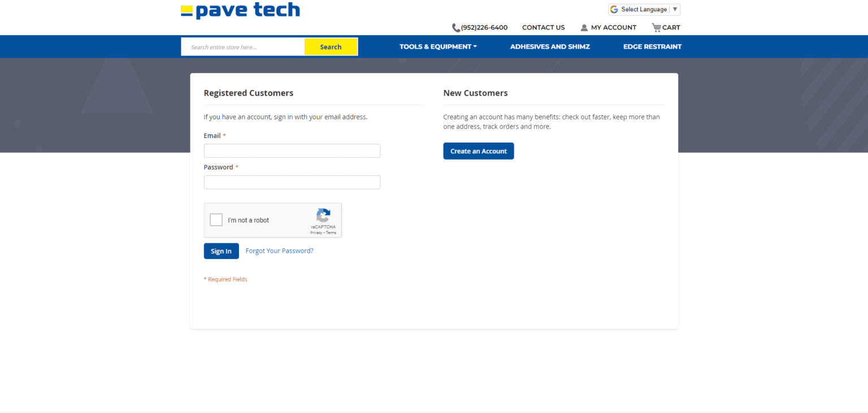Click inside the Password input field
This screenshot has height=413, width=868.
292,182
